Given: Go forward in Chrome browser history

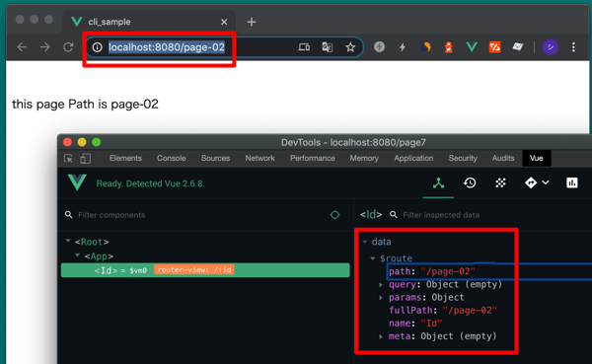Looking at the screenshot, I should pos(45,47).
